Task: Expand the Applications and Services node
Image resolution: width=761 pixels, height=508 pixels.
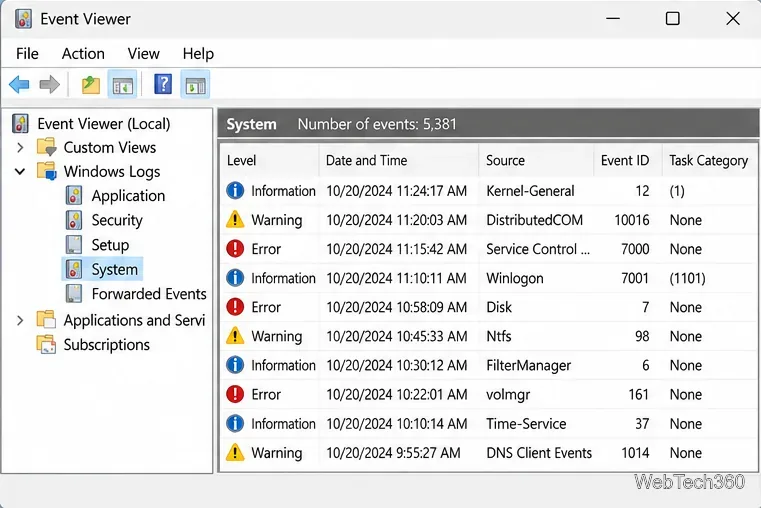Action: 20,320
